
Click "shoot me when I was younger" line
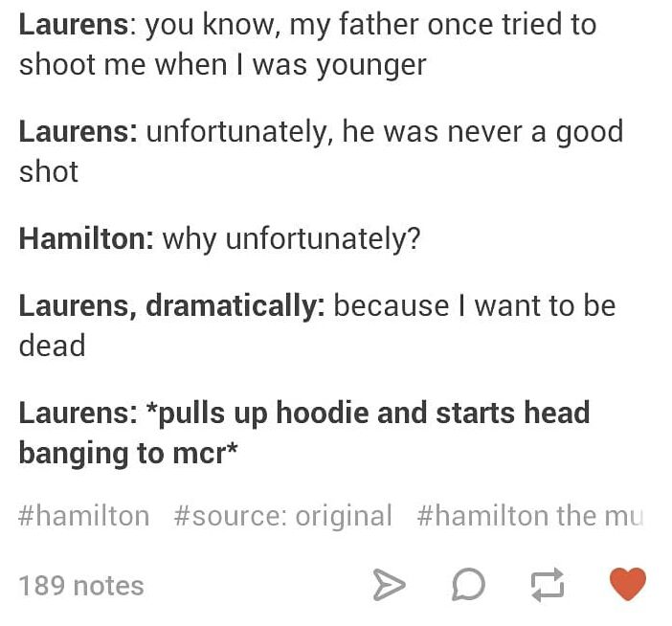[x=223, y=65]
